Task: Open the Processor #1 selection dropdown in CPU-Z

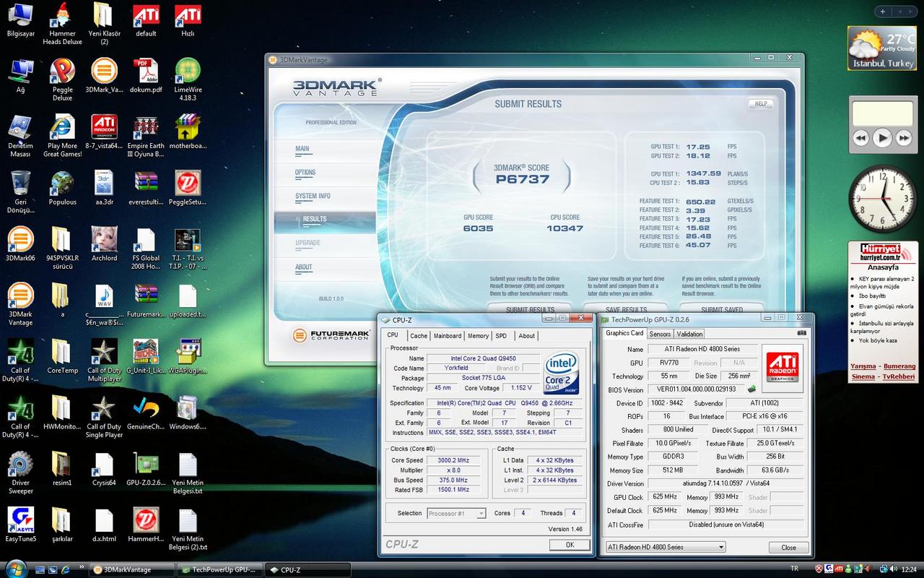Action: click(x=456, y=513)
